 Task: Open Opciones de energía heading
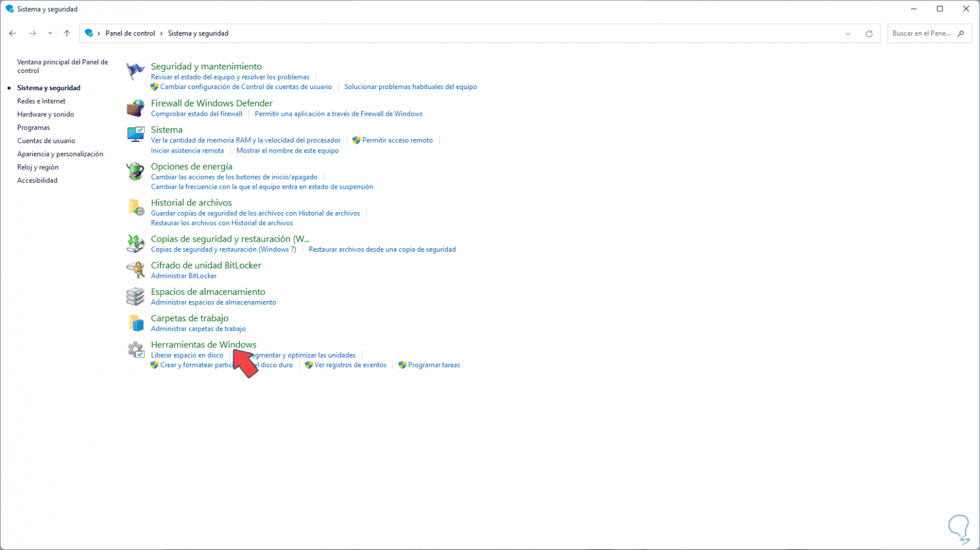192,166
